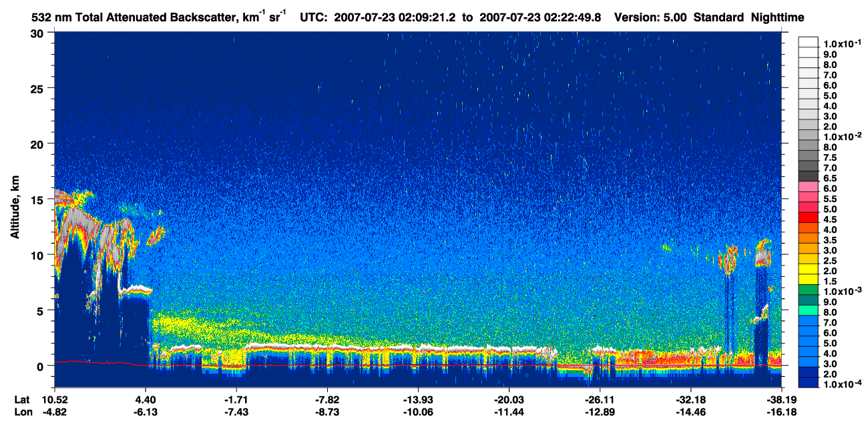
Task: Click the altitude tick label 20
Action: pos(38,144)
